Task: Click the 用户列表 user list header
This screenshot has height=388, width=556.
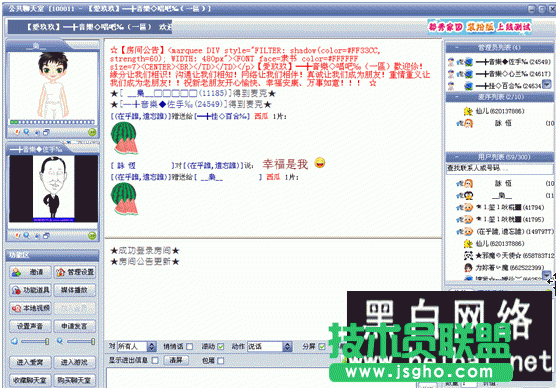Action: [499, 157]
